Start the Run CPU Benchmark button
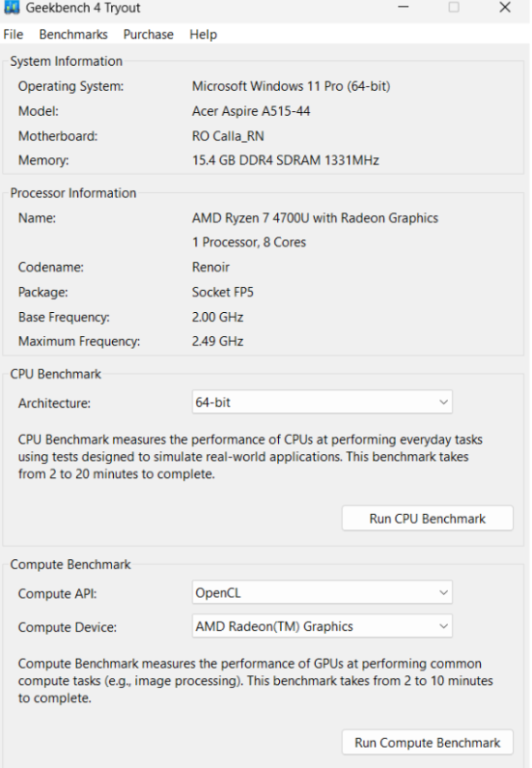This screenshot has width=532, height=768. [428, 518]
